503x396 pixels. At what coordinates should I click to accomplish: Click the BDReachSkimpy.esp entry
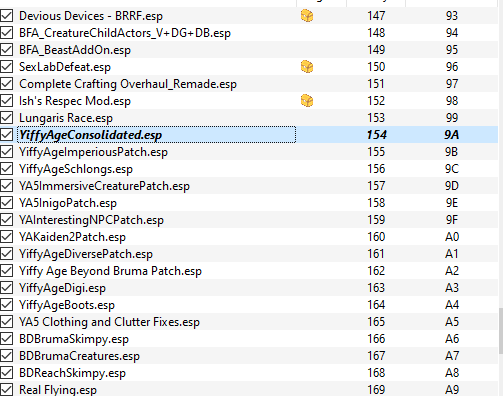pos(72,373)
